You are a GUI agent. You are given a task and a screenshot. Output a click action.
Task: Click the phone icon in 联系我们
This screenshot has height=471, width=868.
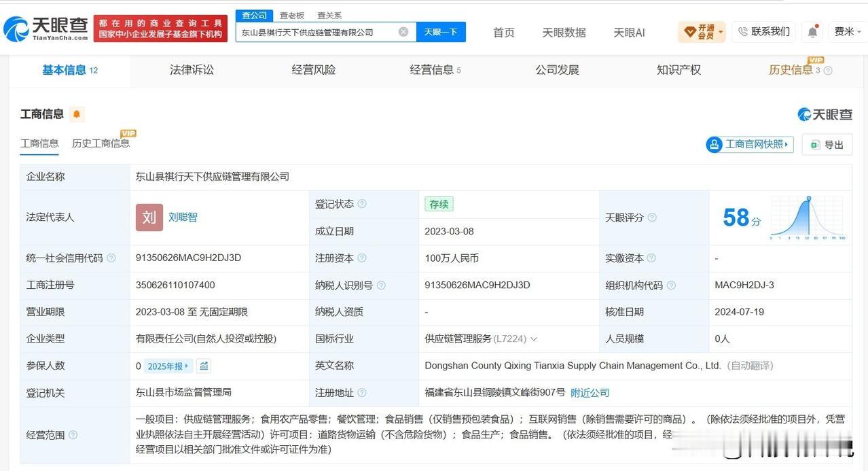pyautogui.click(x=743, y=31)
